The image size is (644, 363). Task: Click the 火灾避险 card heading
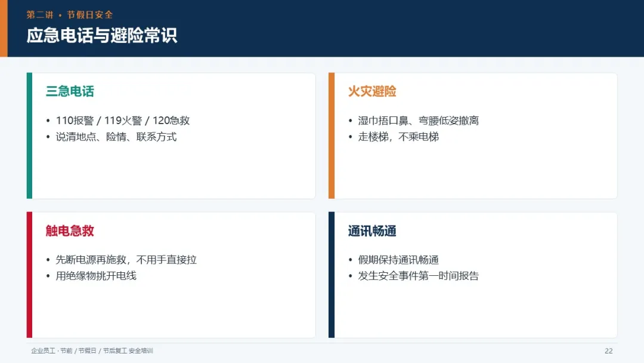pyautogui.click(x=372, y=91)
